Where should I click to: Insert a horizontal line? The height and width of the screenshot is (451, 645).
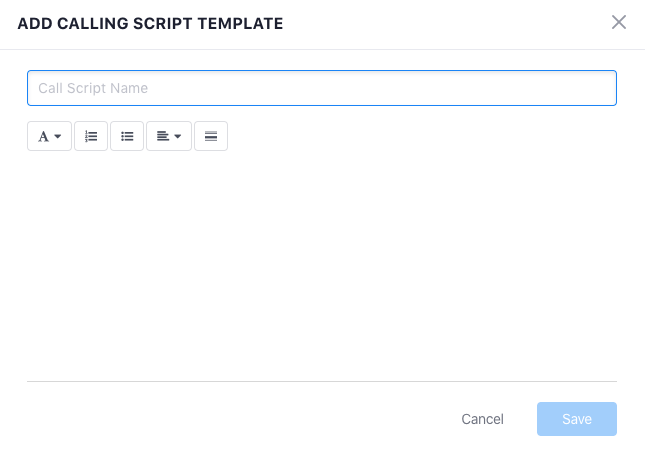(211, 136)
